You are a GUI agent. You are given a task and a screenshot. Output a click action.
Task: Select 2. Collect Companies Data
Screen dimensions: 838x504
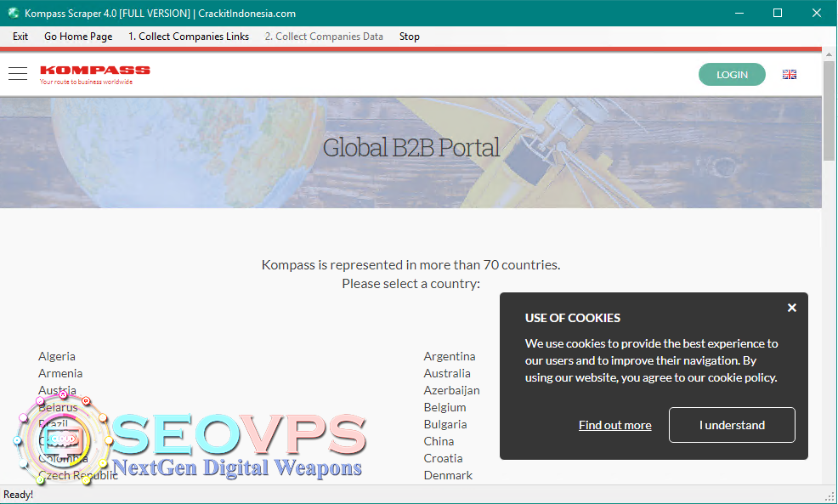tap(324, 37)
